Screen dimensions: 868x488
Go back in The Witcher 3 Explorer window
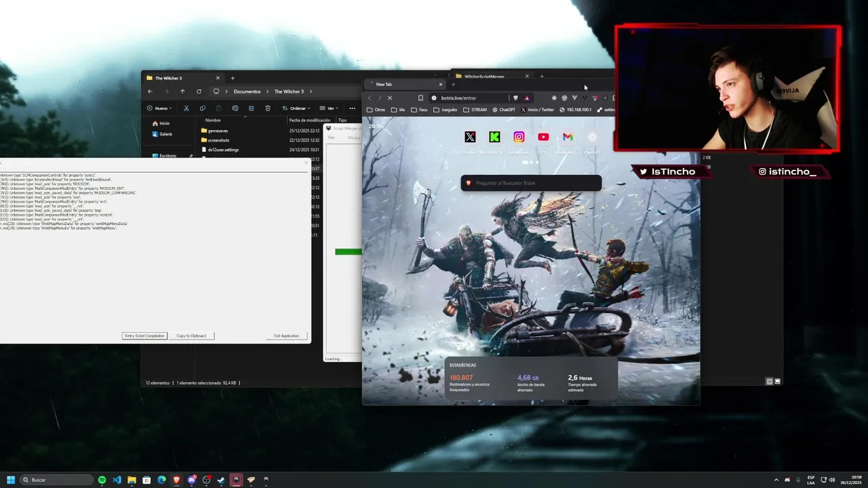pos(150,91)
